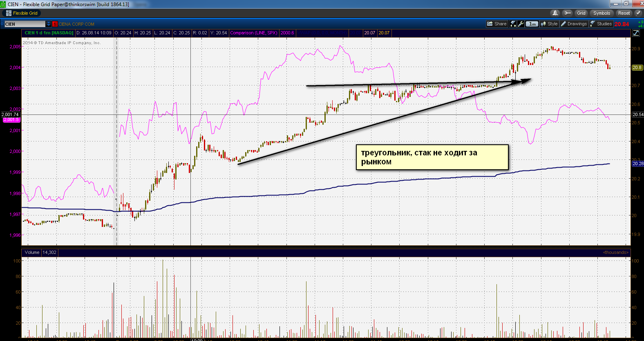Click the CIEN 1 d 1m [NASDAQ] label

49,33
